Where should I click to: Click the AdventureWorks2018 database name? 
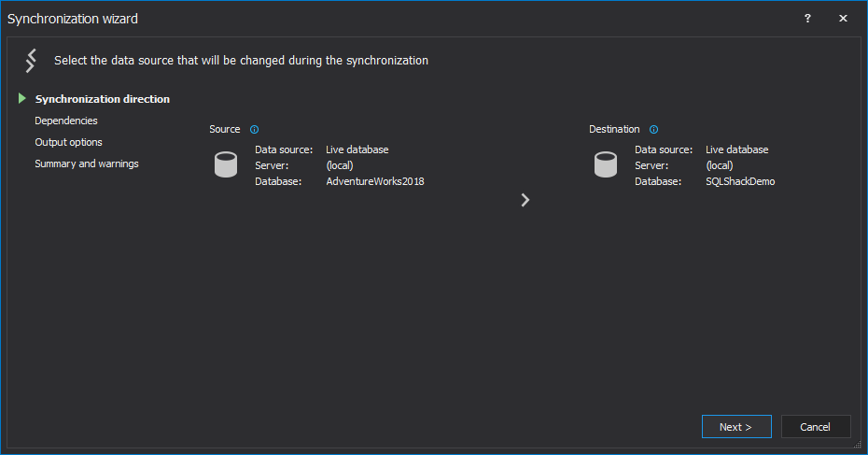coord(375,181)
